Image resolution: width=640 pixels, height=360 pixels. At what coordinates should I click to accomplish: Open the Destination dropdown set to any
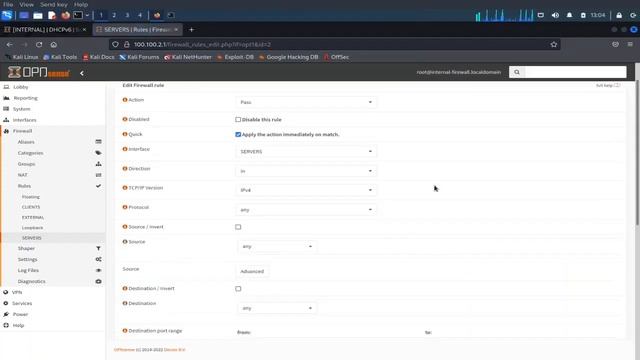pos(277,308)
